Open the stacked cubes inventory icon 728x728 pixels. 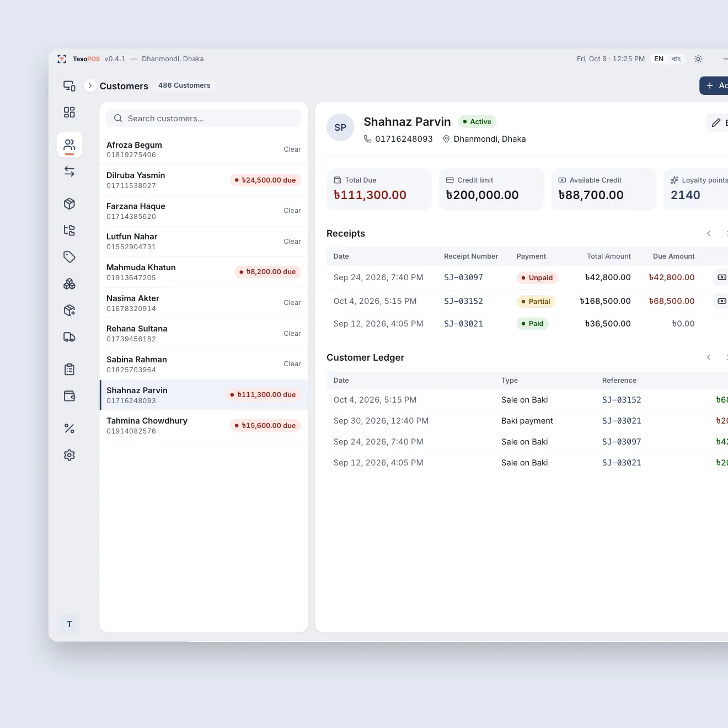(x=69, y=284)
